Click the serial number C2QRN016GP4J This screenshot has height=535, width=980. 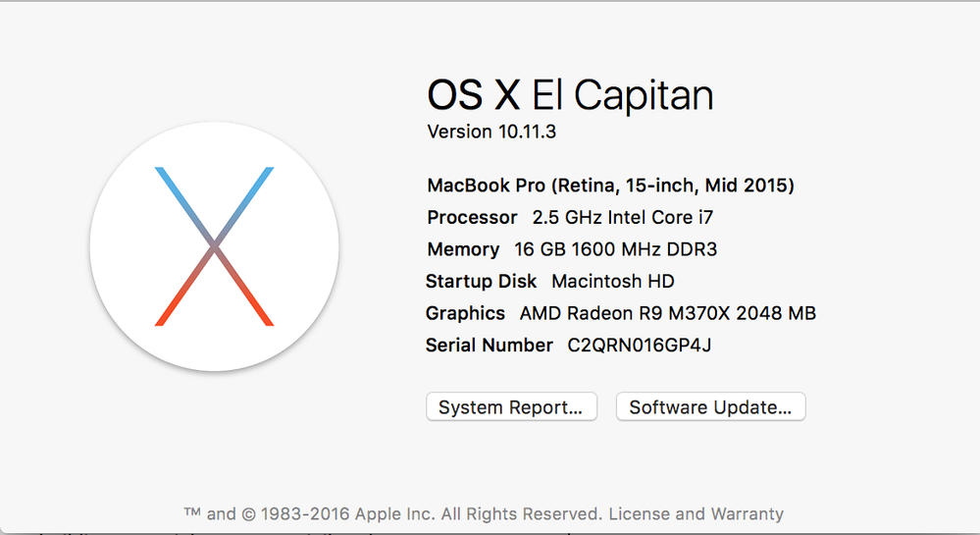tap(639, 346)
